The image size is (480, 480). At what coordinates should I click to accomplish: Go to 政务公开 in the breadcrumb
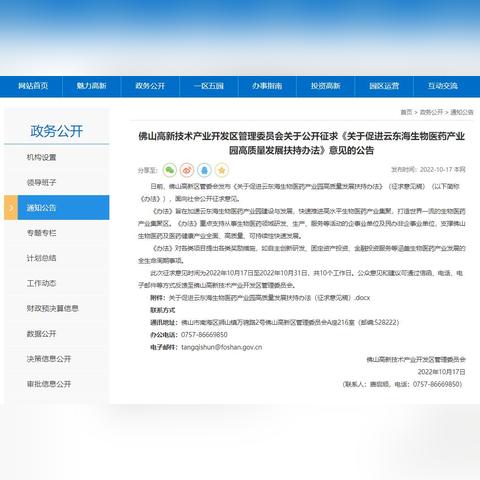point(431,112)
